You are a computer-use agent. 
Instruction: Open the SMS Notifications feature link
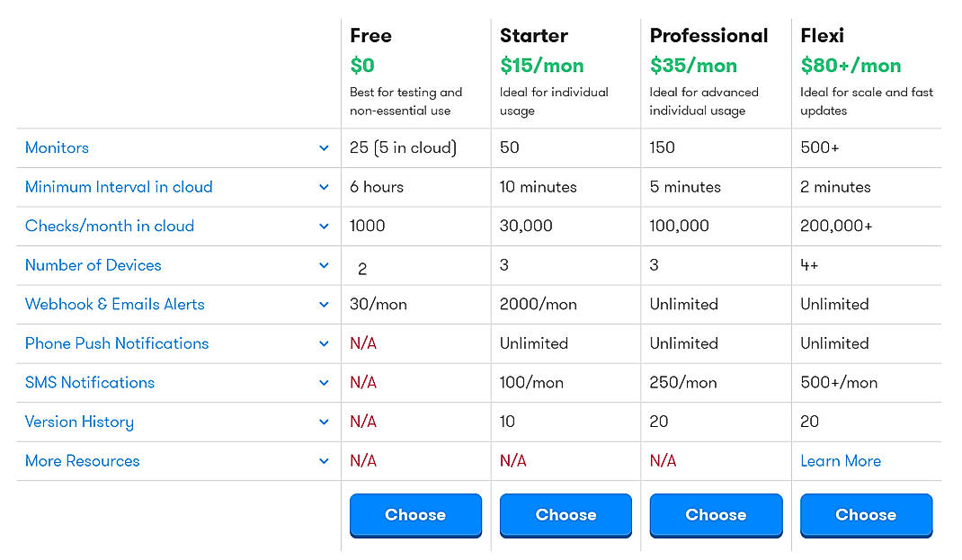(89, 382)
